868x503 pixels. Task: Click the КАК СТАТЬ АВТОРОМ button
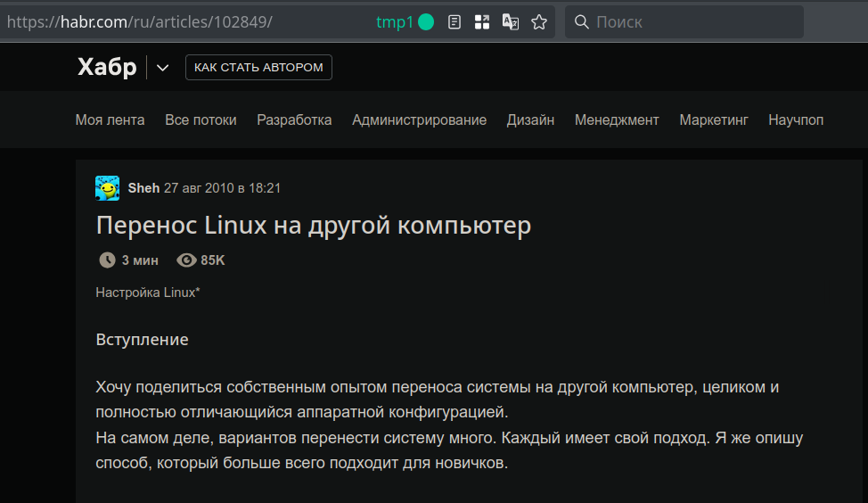(x=258, y=68)
